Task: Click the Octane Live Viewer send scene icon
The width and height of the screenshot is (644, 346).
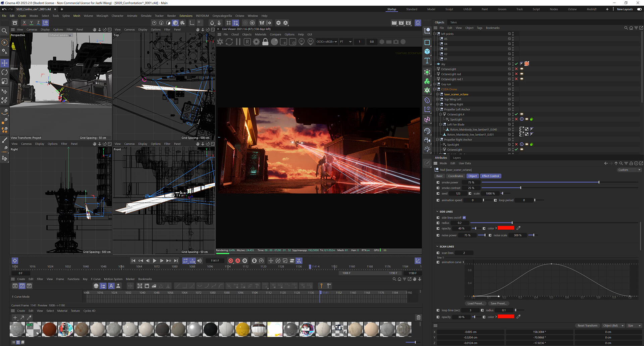Action: click(220, 42)
